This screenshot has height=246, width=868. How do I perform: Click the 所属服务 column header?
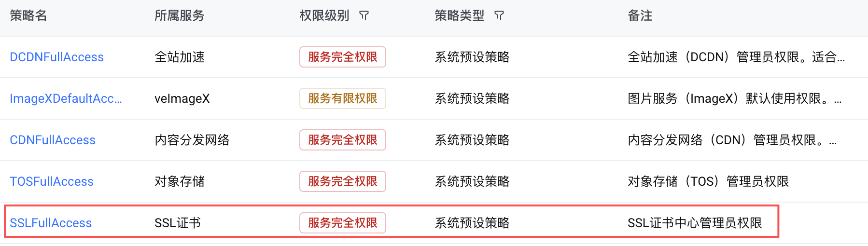[179, 16]
